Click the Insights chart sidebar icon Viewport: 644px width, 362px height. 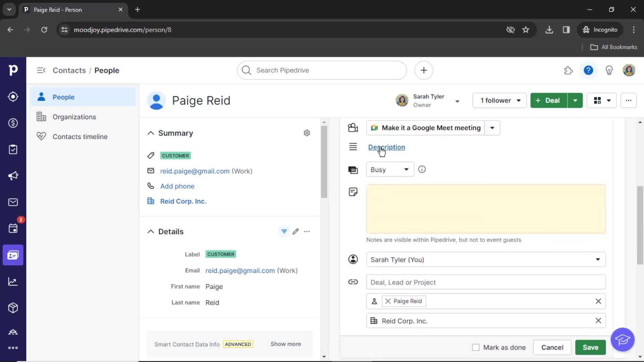tap(13, 281)
